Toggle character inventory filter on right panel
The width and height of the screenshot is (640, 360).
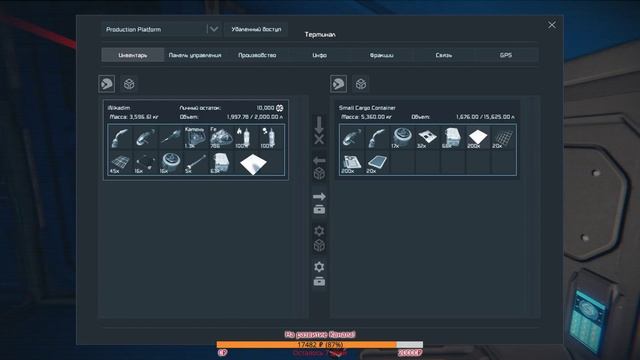338,84
